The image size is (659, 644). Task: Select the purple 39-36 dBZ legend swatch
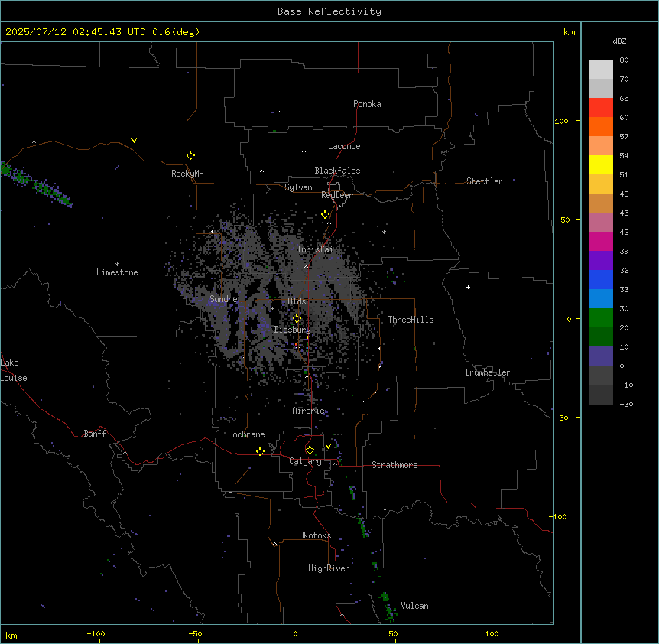coord(601,261)
